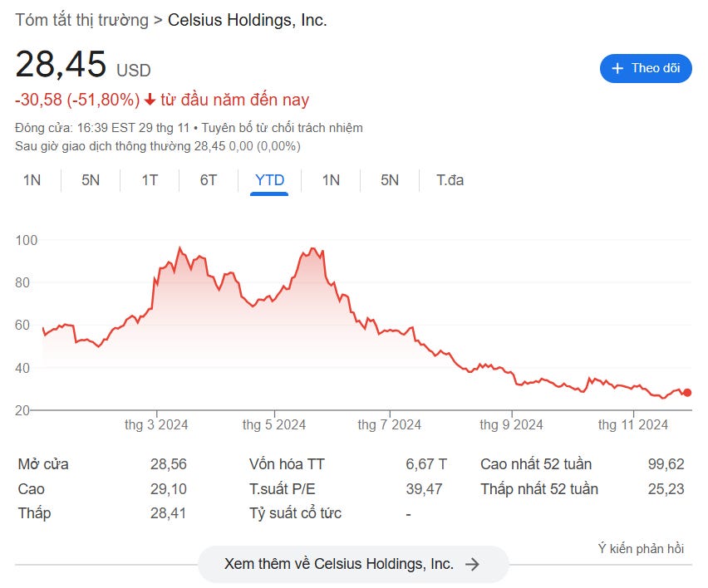Click the red endpoint dot on the chart

(686, 393)
